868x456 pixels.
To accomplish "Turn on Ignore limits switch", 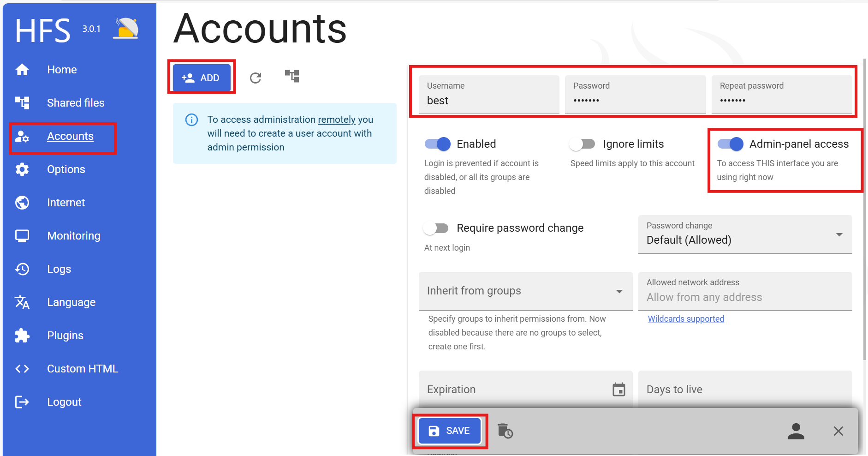I will 582,144.
